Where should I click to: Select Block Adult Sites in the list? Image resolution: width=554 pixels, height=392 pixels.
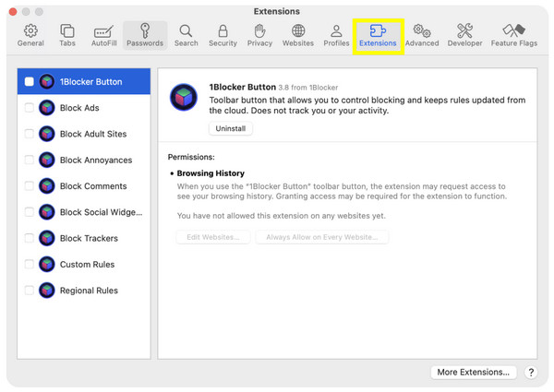click(84, 134)
